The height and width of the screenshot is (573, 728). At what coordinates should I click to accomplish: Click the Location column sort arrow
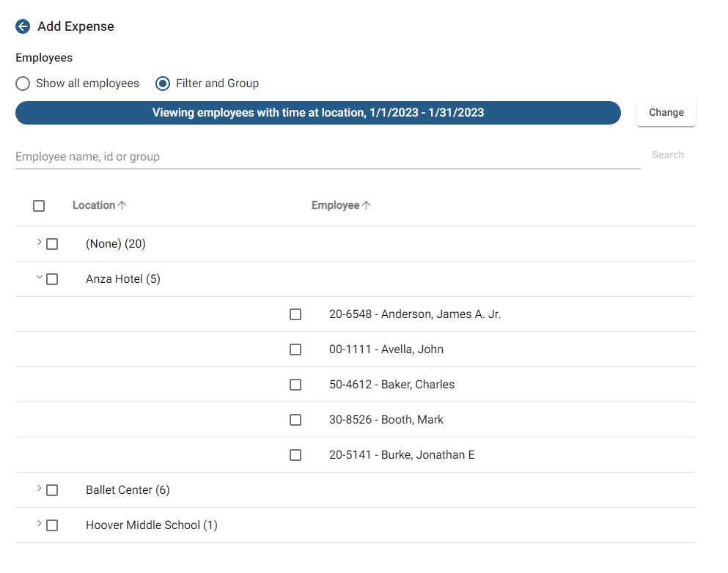(x=122, y=205)
